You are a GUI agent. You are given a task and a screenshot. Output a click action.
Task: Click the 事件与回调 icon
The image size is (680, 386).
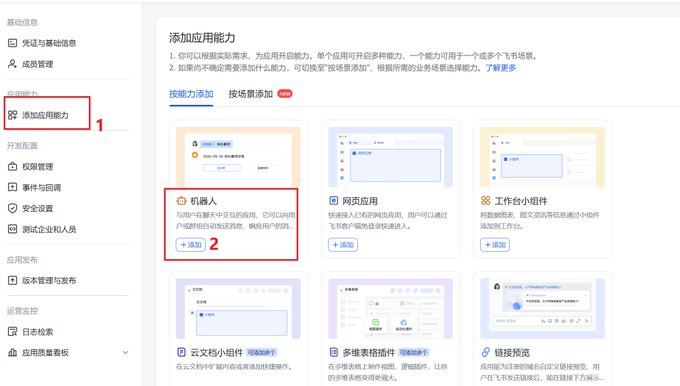[13, 187]
